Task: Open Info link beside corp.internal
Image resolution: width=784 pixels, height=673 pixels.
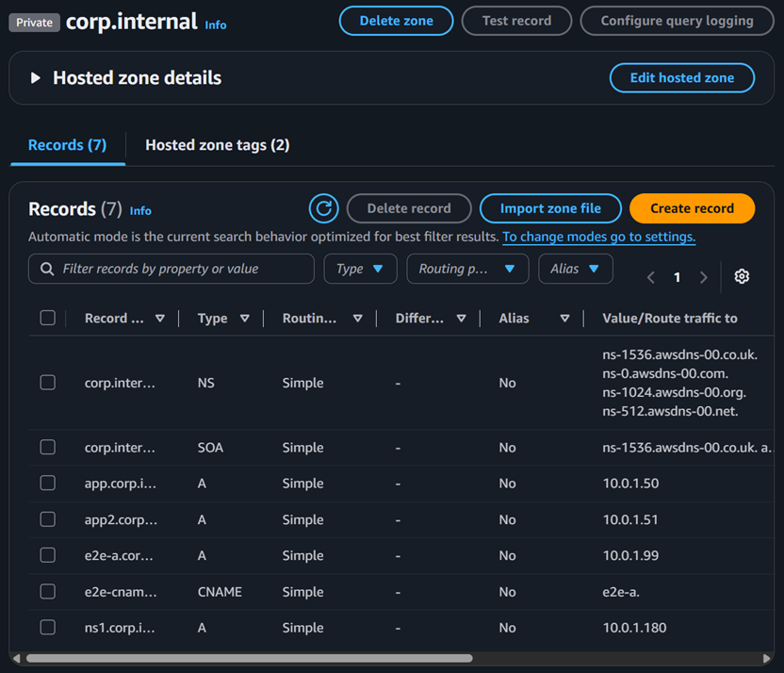Action: (216, 25)
